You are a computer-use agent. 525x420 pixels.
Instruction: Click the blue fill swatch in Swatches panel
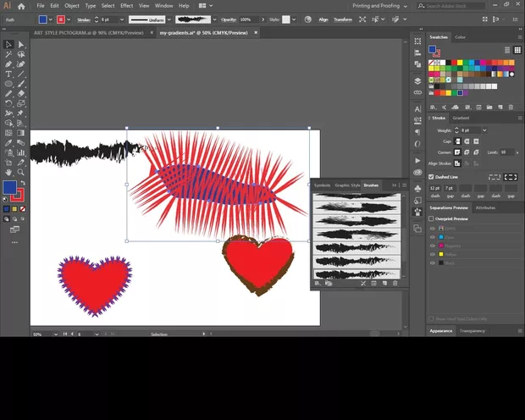click(433, 51)
